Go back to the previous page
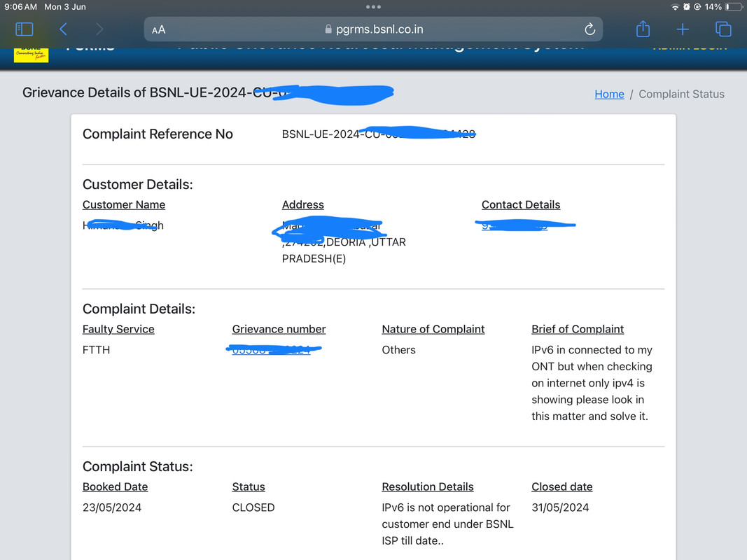 [63, 29]
